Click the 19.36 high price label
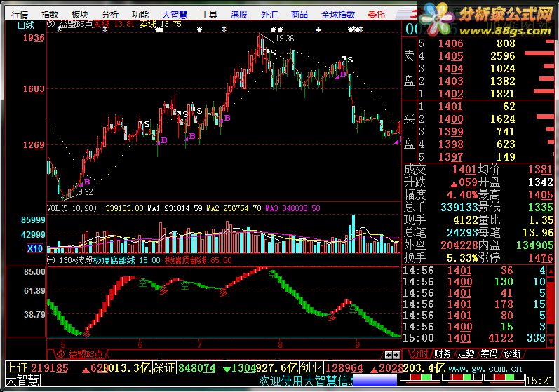The width and height of the screenshot is (559, 392). coord(285,39)
